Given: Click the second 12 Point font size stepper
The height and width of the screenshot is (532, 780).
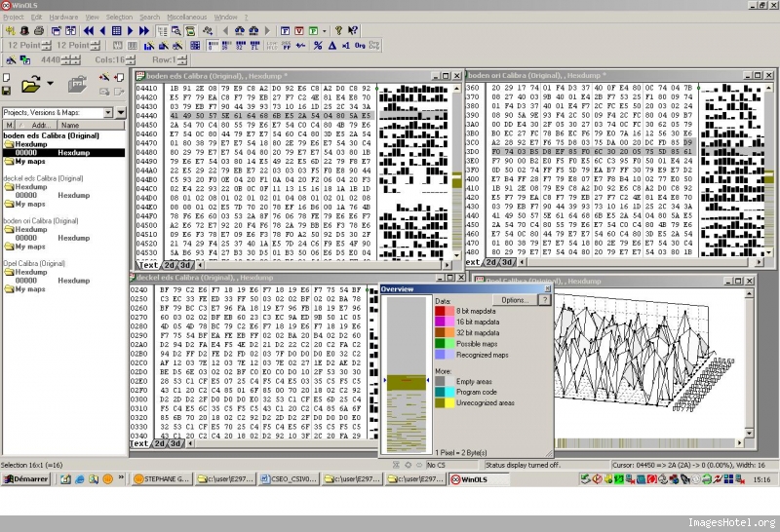Looking at the screenshot, I should click(x=96, y=45).
